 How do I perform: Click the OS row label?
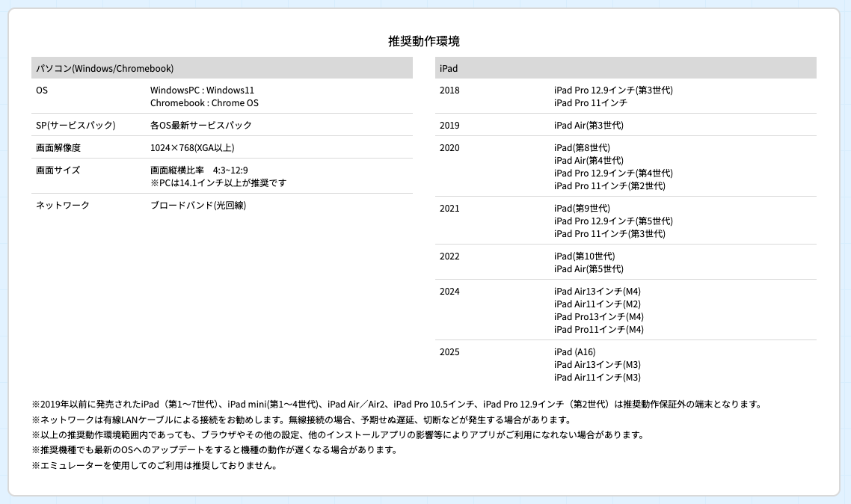pos(42,90)
